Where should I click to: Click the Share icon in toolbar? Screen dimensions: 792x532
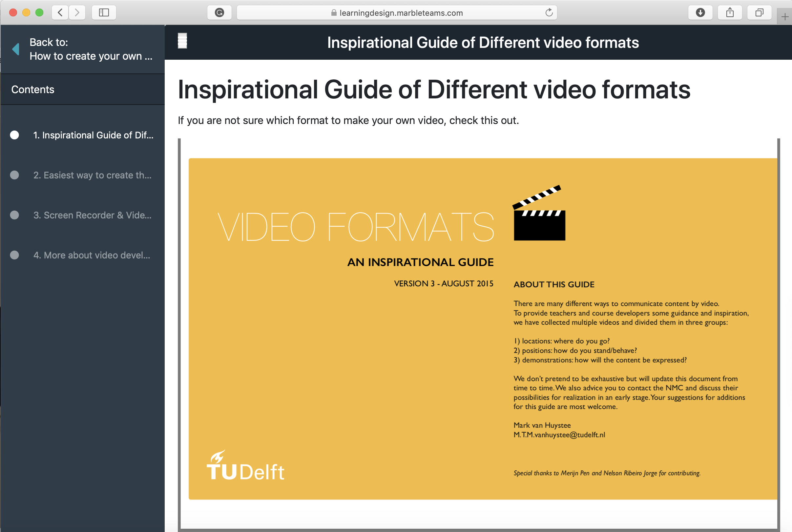730,12
